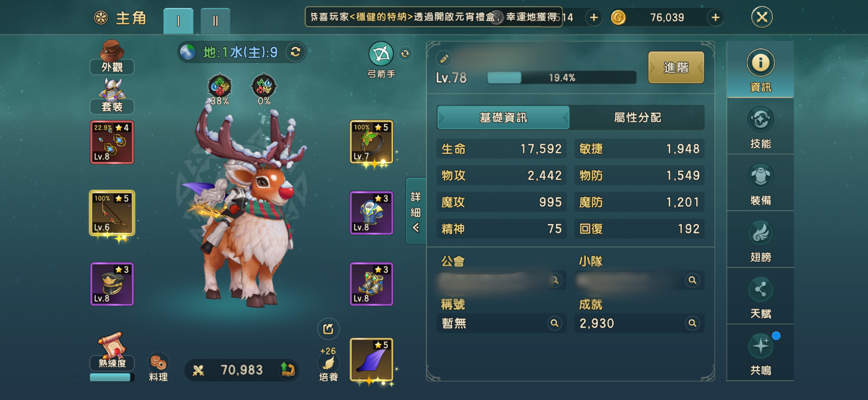868x400 pixels.
Task: Add gold coins with plus button
Action: [715, 17]
